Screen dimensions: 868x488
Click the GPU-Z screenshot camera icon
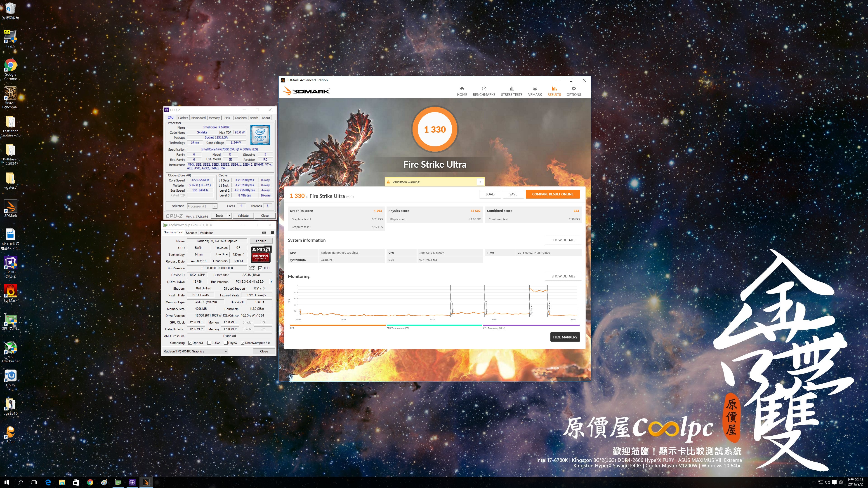pyautogui.click(x=264, y=233)
